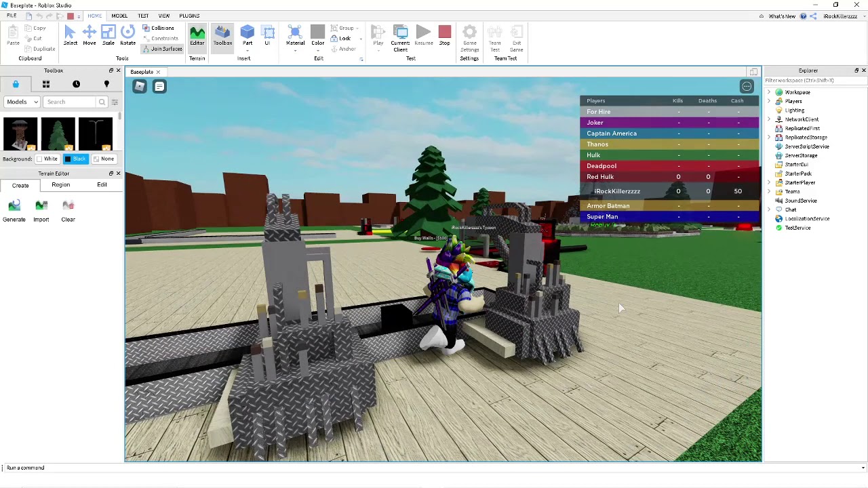Expand the Workspace tree node

[769, 92]
